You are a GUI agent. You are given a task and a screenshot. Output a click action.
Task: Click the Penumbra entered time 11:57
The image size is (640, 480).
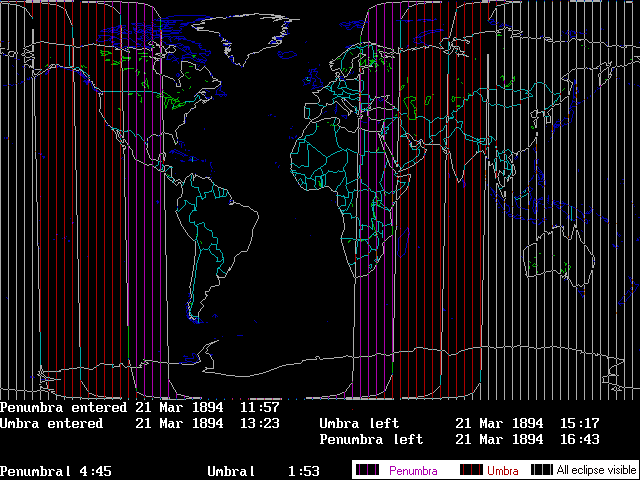259,408
